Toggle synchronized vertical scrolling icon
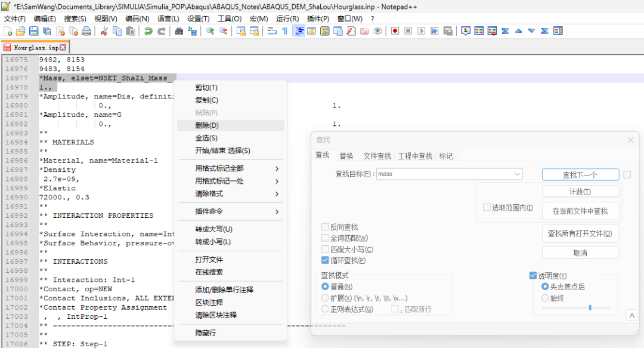The height and width of the screenshot is (348, 644). (x=241, y=31)
